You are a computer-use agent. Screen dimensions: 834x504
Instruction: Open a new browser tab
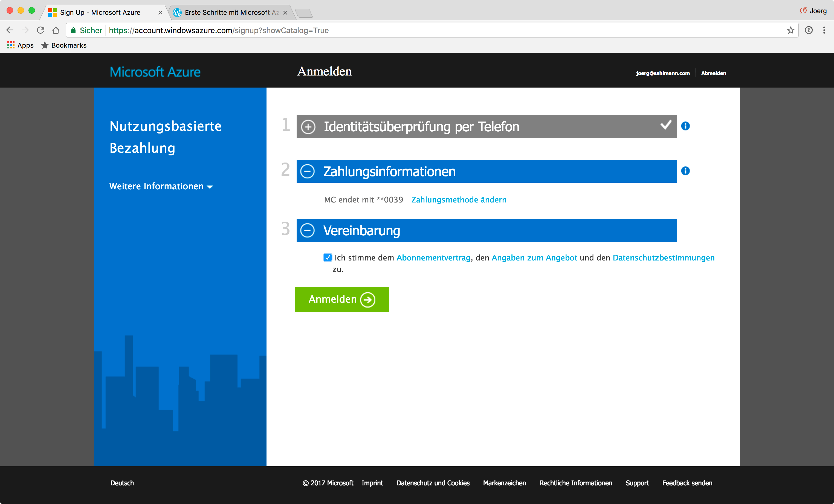point(304,13)
